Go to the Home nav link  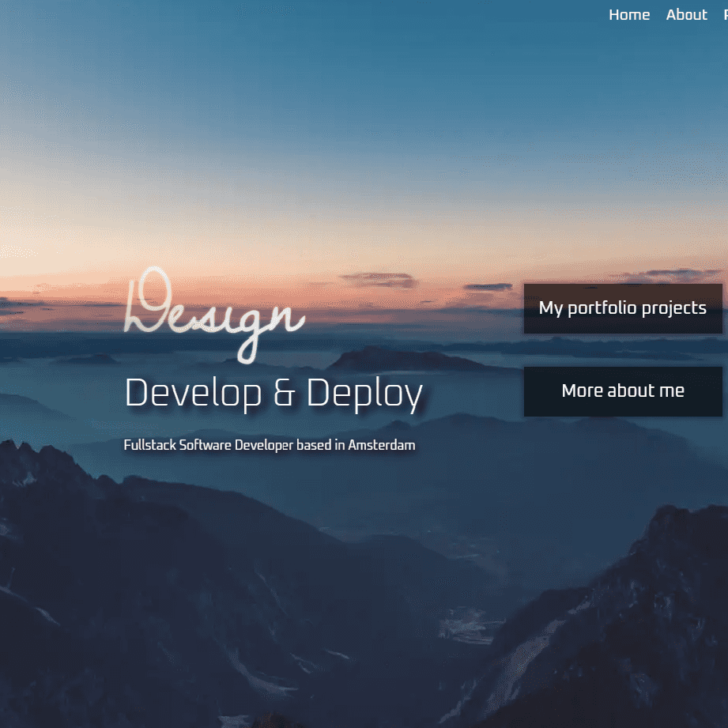pos(629,15)
